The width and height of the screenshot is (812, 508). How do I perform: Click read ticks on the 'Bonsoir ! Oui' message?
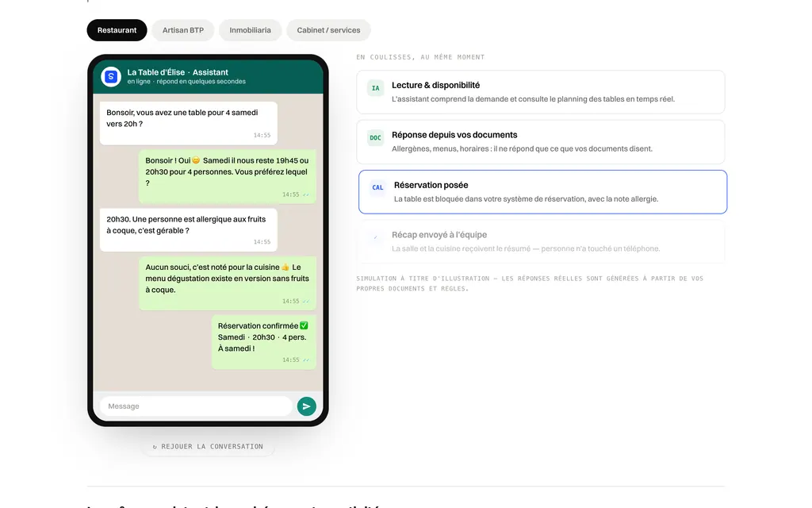(306, 195)
